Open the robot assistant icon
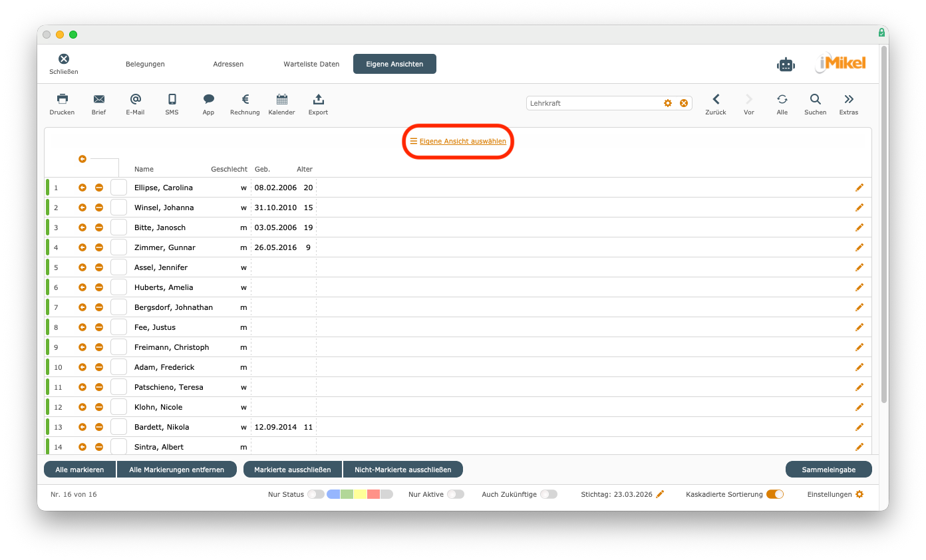This screenshot has height=560, width=926. coord(786,65)
